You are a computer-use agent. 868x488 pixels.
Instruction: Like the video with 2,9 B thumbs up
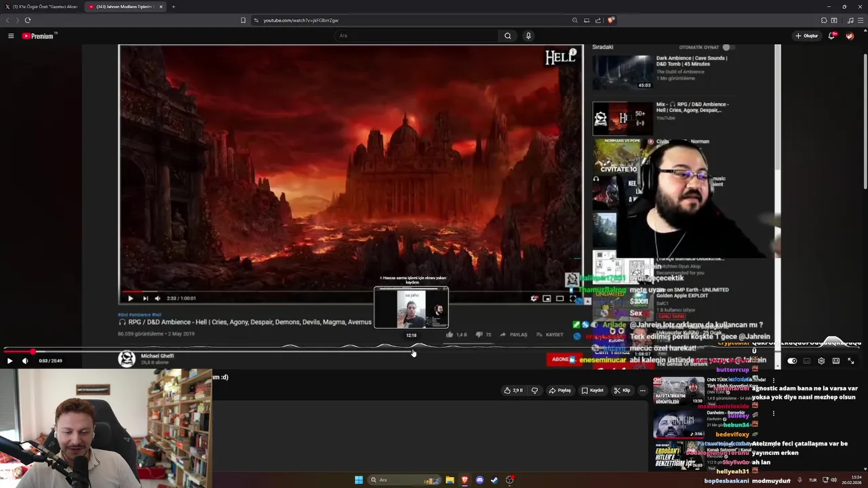[513, 390]
